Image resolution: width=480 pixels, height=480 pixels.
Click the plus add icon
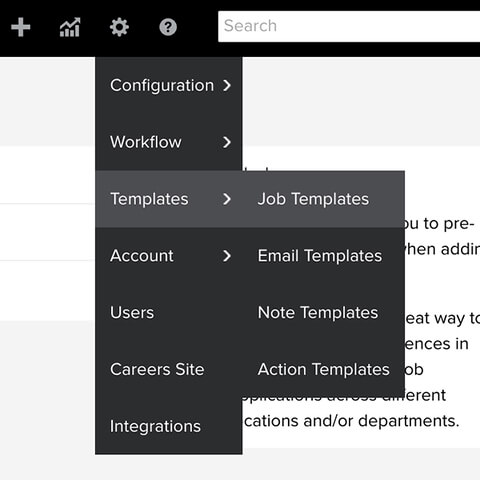coord(21,27)
